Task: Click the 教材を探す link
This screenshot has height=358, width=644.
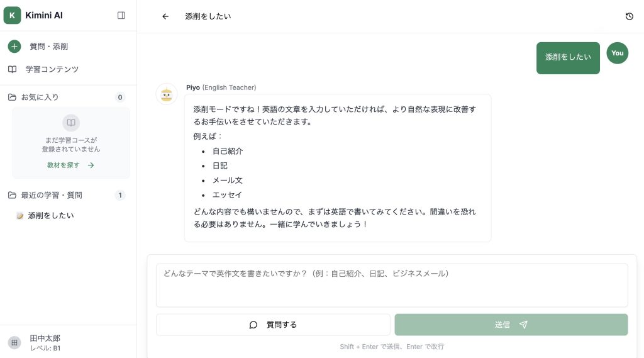Action: click(70, 165)
